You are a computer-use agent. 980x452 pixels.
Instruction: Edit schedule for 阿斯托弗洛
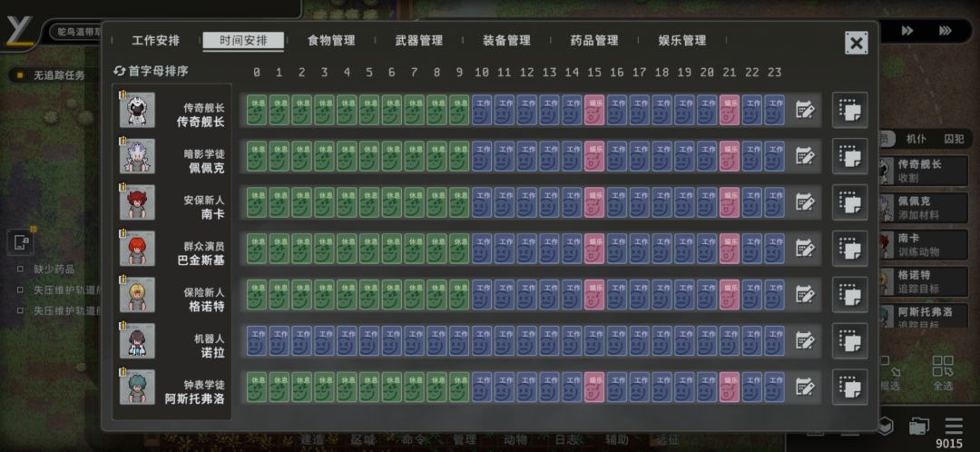point(805,387)
